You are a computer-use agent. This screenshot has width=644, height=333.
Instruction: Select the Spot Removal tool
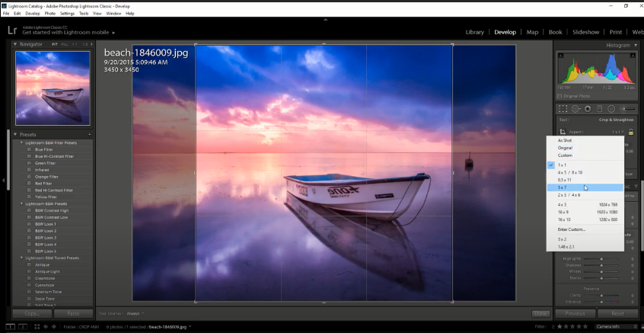(575, 109)
